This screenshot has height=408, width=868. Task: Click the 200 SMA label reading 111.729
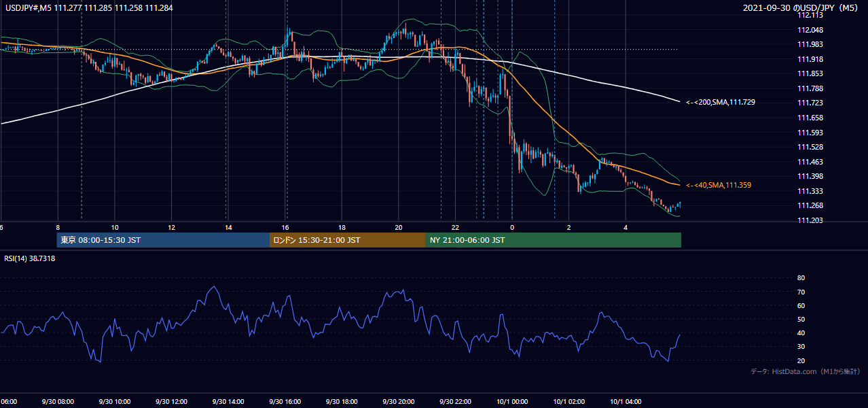tap(721, 102)
